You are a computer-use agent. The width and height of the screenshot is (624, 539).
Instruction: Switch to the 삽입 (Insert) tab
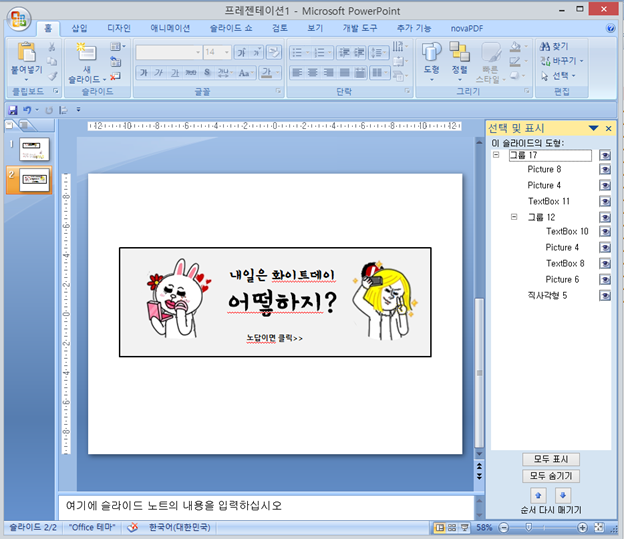tap(79, 28)
